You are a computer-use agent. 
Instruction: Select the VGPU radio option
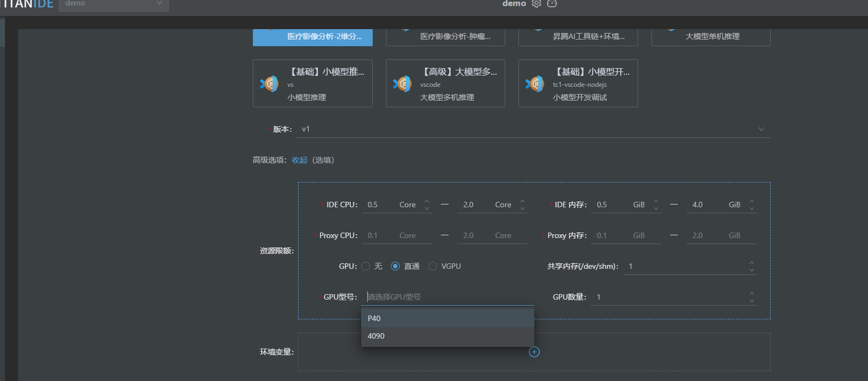point(433,266)
